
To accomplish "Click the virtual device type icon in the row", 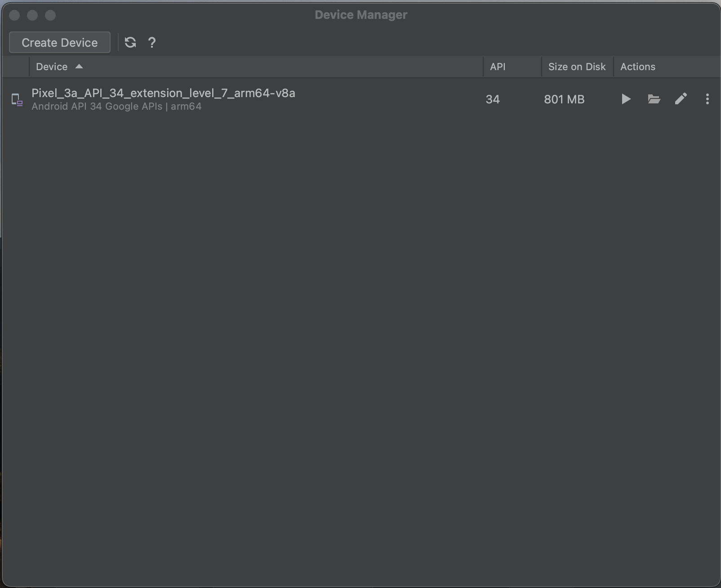I will click(17, 100).
